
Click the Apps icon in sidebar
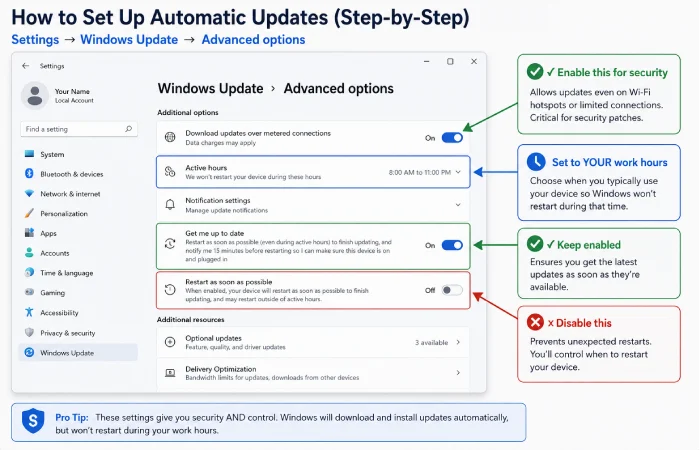29,233
